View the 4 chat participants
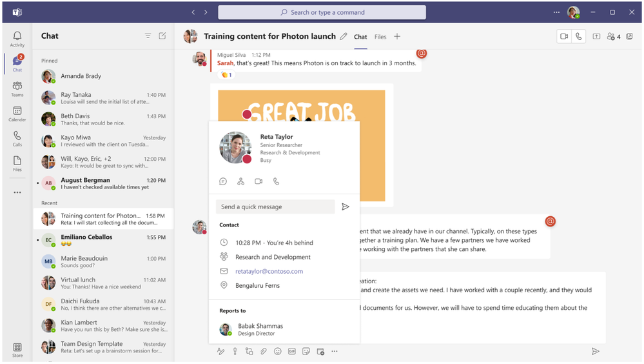 tap(614, 37)
